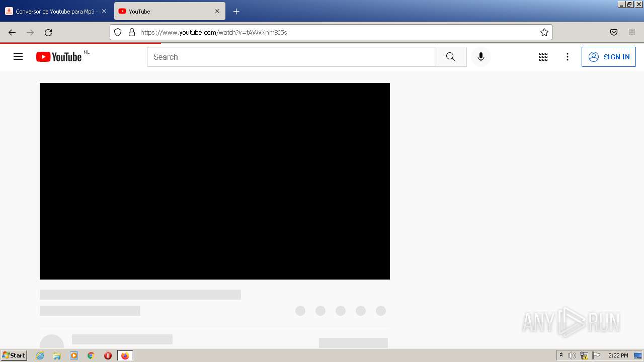Screen dimensions: 644x362
Task: Open Action Center flag icon
Action: 596,355
